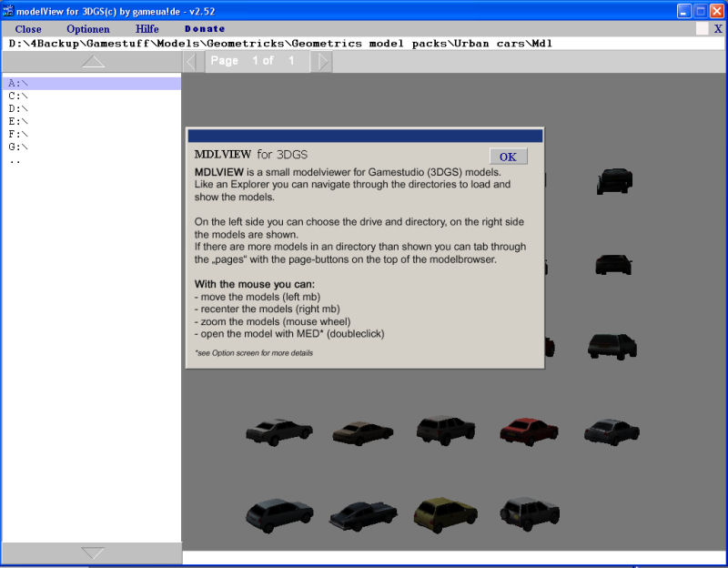Click the white square beside the blue X

702,29
